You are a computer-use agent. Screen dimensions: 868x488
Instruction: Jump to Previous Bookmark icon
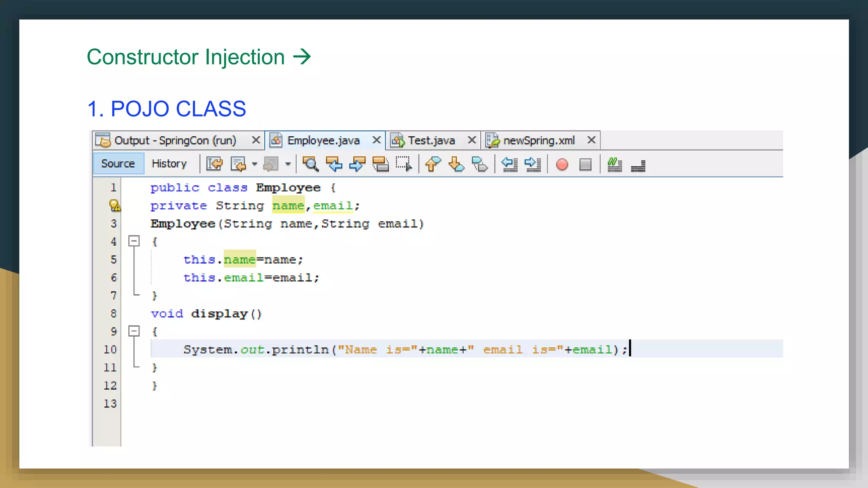(x=433, y=164)
